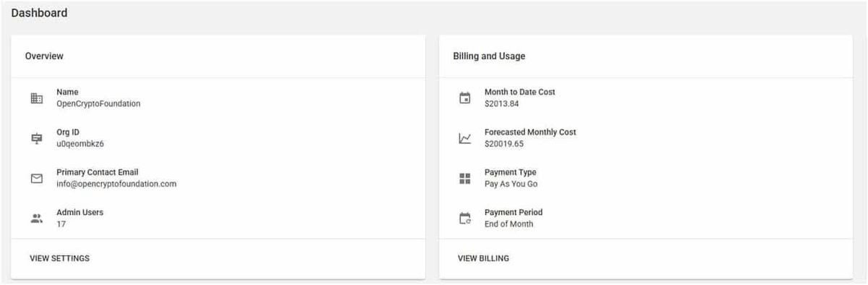
Task: Click the Overview card title
Action: tap(44, 56)
